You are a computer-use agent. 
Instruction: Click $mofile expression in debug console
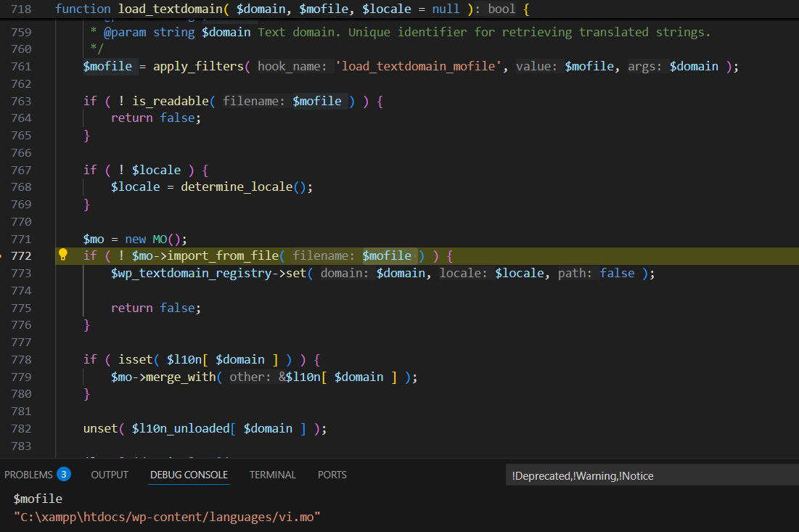click(38, 499)
